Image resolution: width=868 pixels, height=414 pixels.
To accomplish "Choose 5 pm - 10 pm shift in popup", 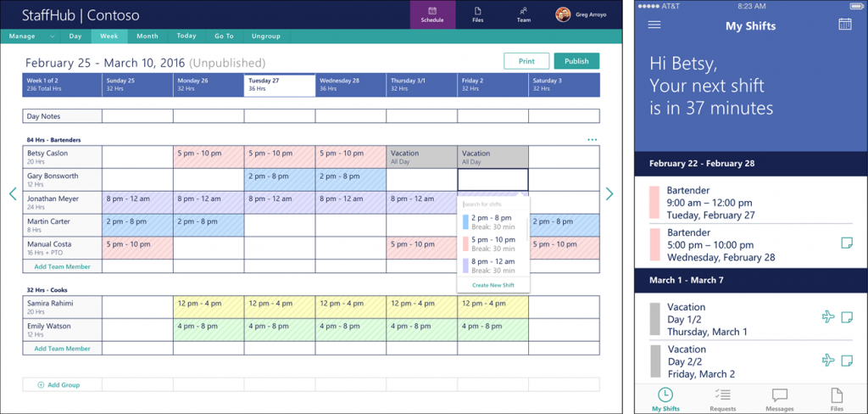I will [492, 243].
